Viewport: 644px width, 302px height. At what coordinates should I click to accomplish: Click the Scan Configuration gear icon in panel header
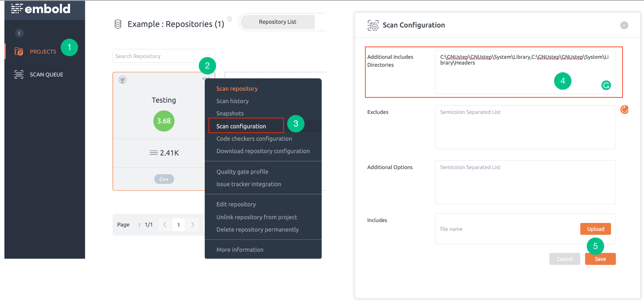pyautogui.click(x=373, y=25)
